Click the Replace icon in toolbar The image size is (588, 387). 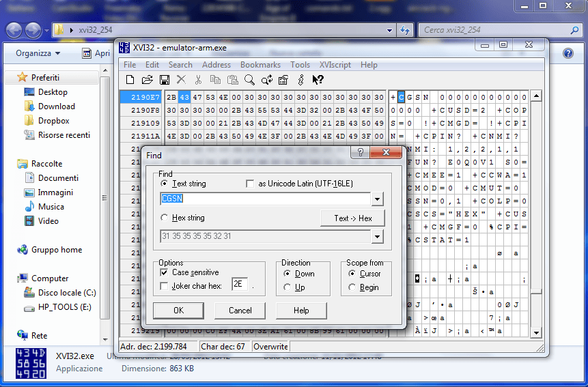click(x=266, y=80)
